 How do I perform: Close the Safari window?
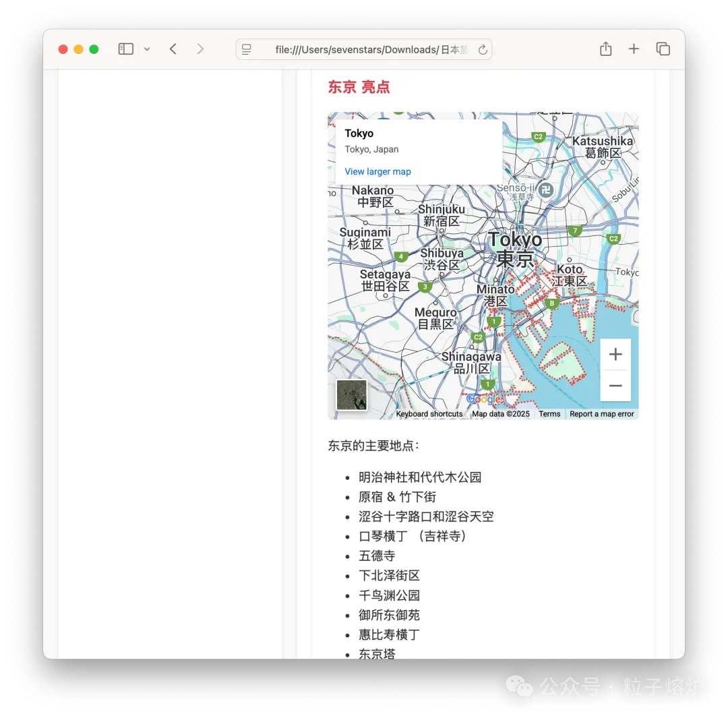point(63,49)
